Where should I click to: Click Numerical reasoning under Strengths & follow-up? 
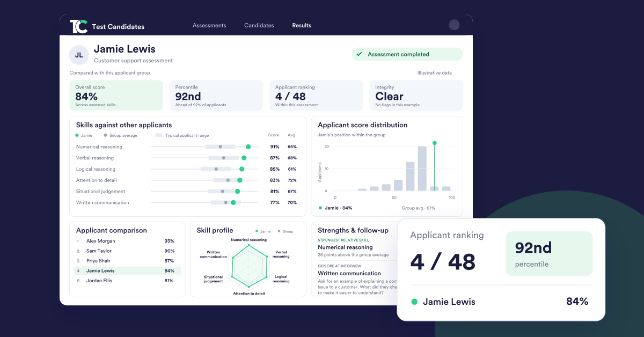pos(345,247)
